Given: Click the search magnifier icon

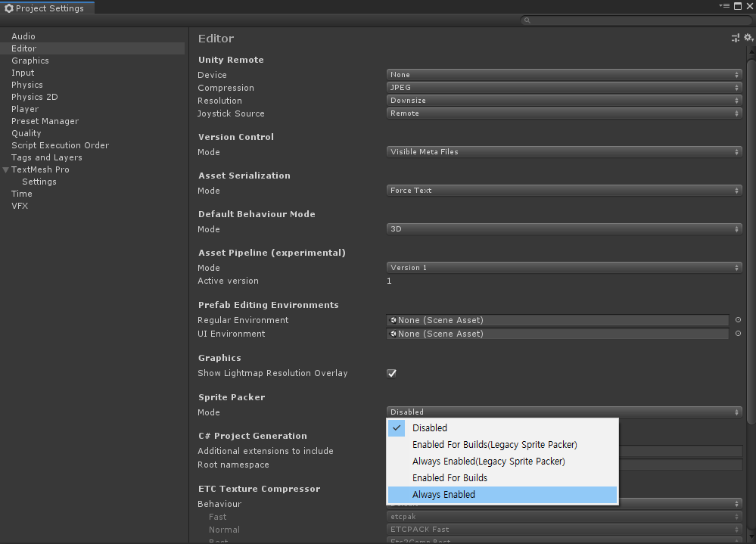Looking at the screenshot, I should point(527,20).
